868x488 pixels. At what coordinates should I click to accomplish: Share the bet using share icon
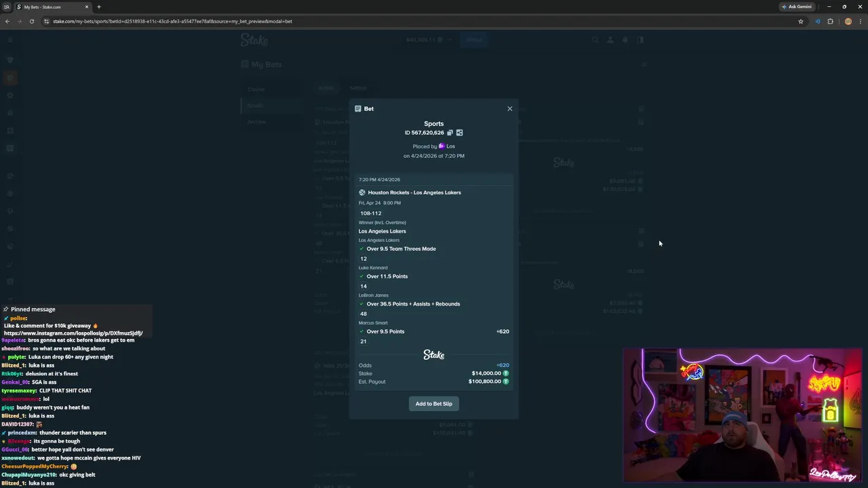click(x=459, y=133)
